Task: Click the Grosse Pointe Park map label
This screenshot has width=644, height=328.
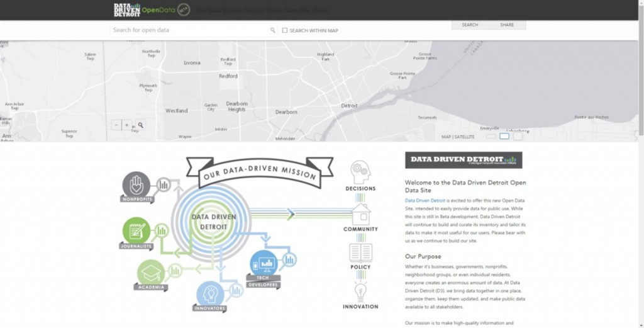Action: [402, 76]
